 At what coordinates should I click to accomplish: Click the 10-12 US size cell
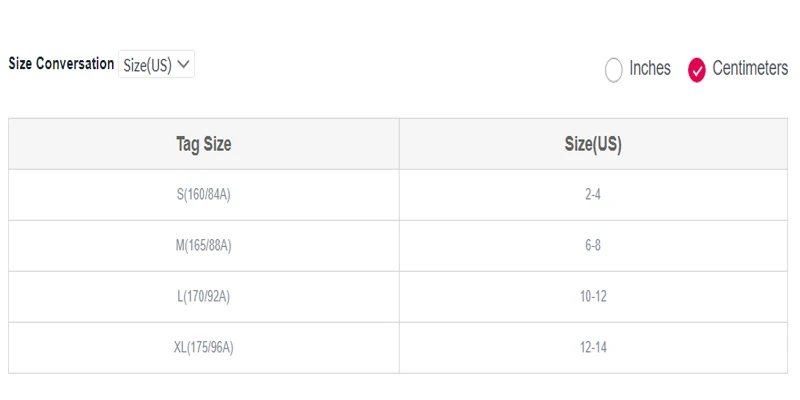pos(593,297)
